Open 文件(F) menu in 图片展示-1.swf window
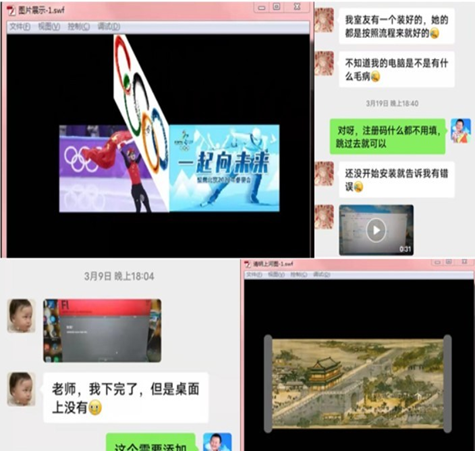This screenshot has height=451, width=475. pos(20,27)
